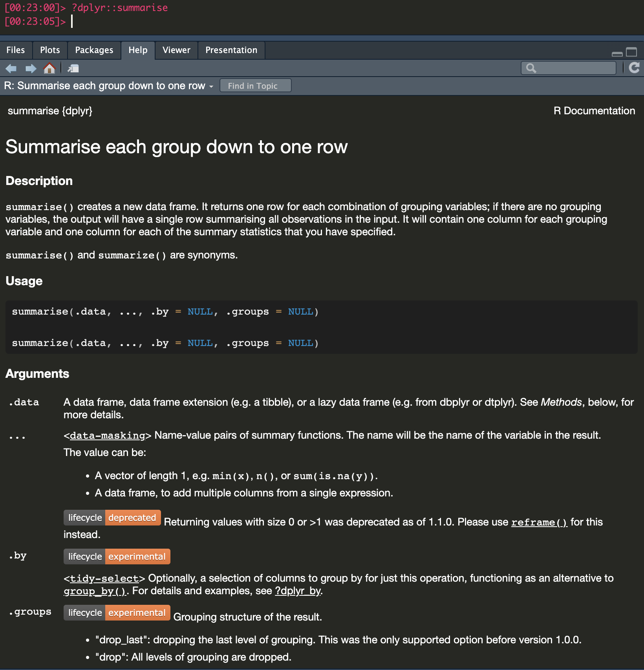644x670 pixels.
Task: Expand the help topic title dropdown
Action: coord(211,86)
